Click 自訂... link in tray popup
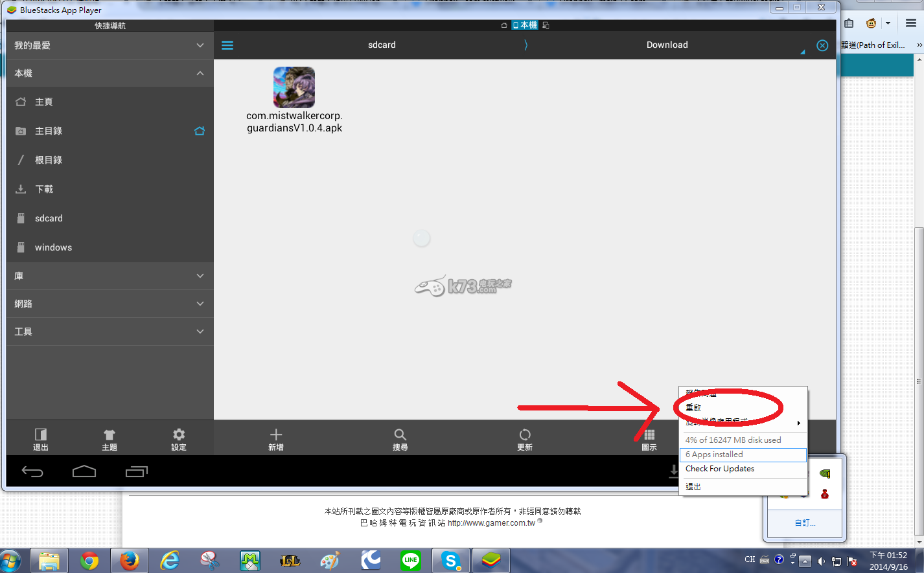Image resolution: width=924 pixels, height=573 pixels. pos(805,522)
